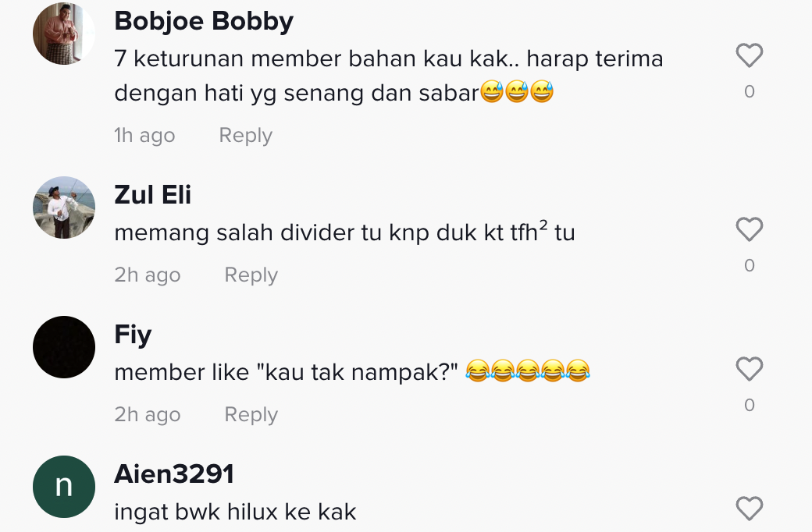Viewport: 812px width, 532px height.
Task: Open the Zul Eli username
Action: (x=153, y=195)
